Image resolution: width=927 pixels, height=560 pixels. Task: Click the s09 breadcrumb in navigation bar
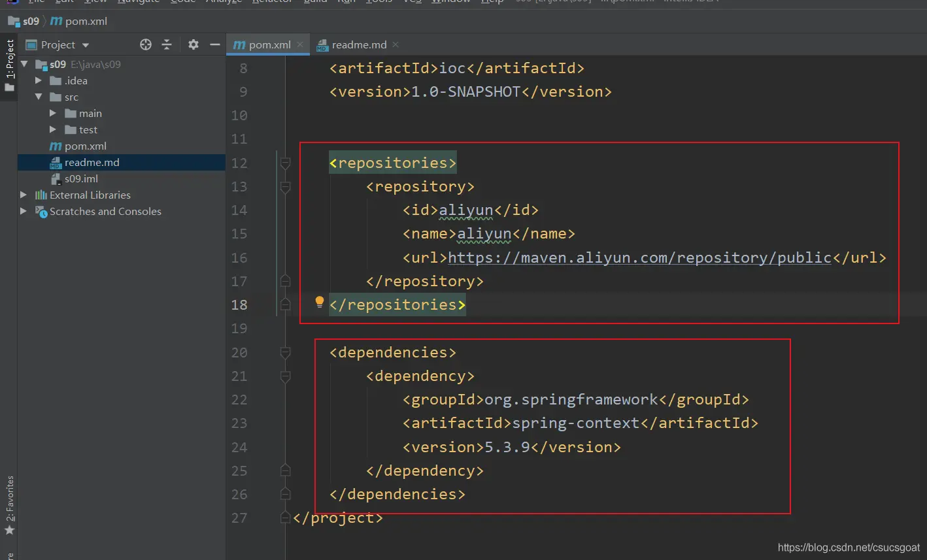pyautogui.click(x=30, y=21)
